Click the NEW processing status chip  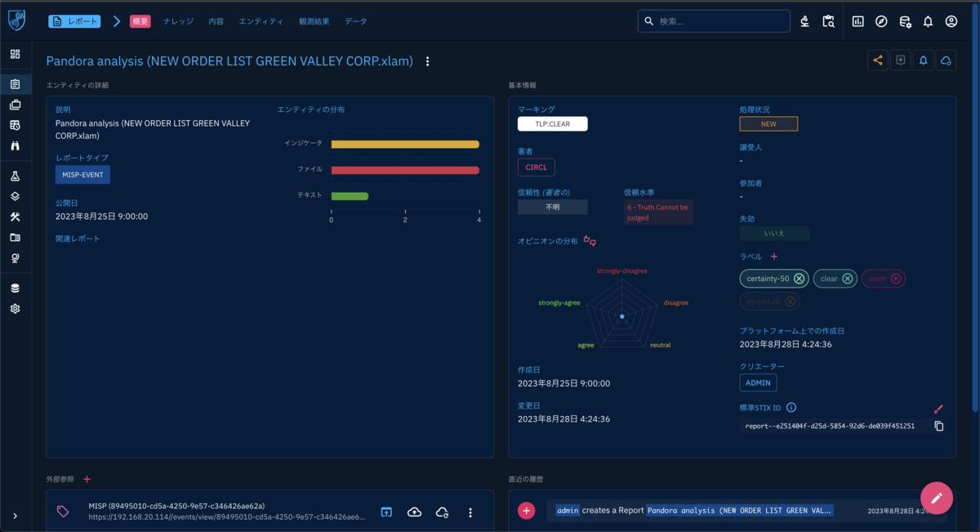pyautogui.click(x=768, y=124)
